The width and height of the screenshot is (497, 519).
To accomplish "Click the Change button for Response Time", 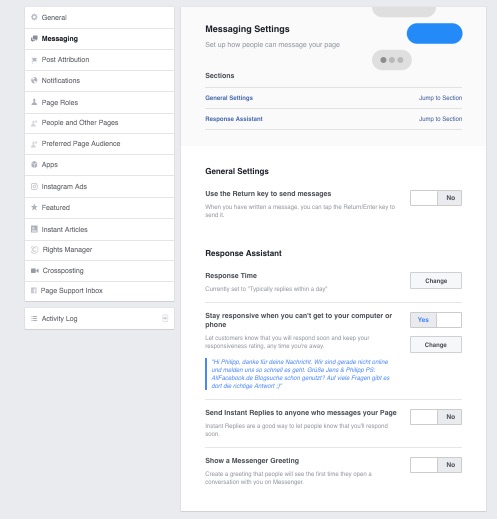I will (x=436, y=281).
